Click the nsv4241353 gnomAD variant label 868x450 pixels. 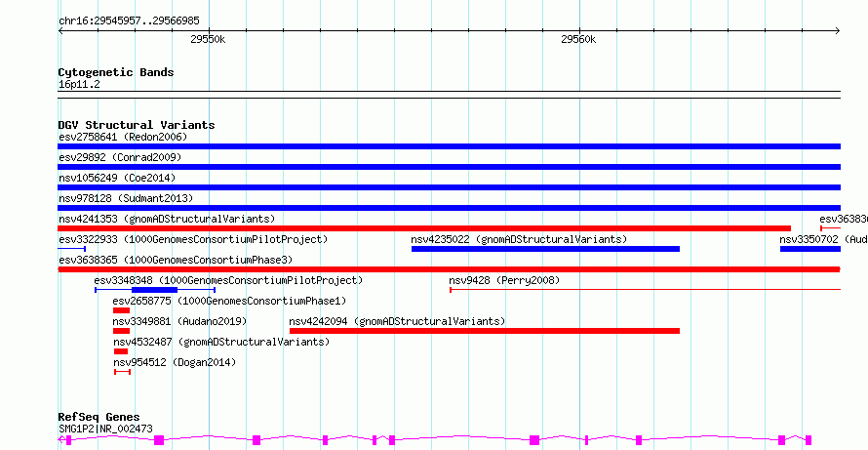coord(167,219)
